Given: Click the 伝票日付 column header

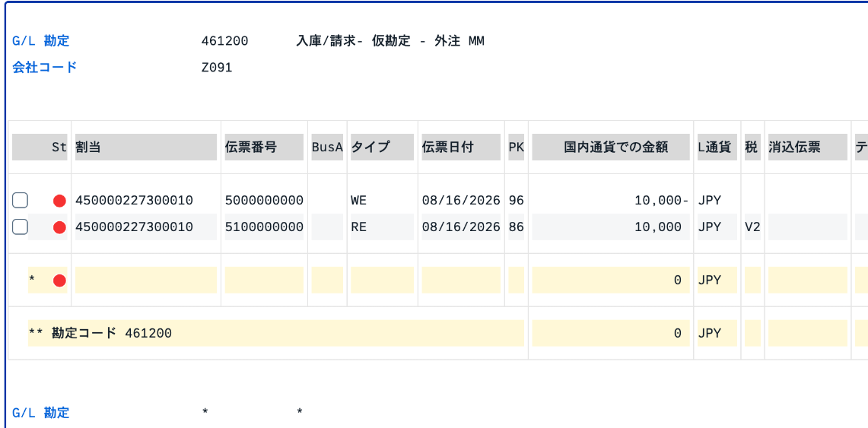Looking at the screenshot, I should [461, 147].
